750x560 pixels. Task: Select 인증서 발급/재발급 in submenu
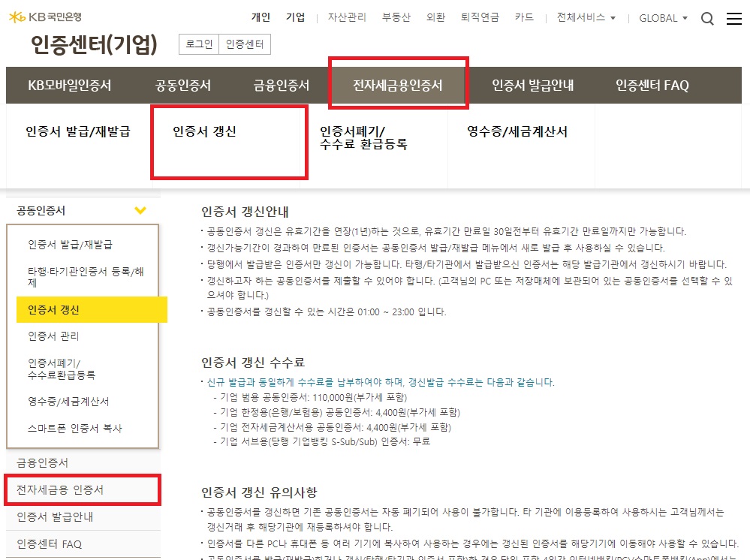(x=78, y=131)
